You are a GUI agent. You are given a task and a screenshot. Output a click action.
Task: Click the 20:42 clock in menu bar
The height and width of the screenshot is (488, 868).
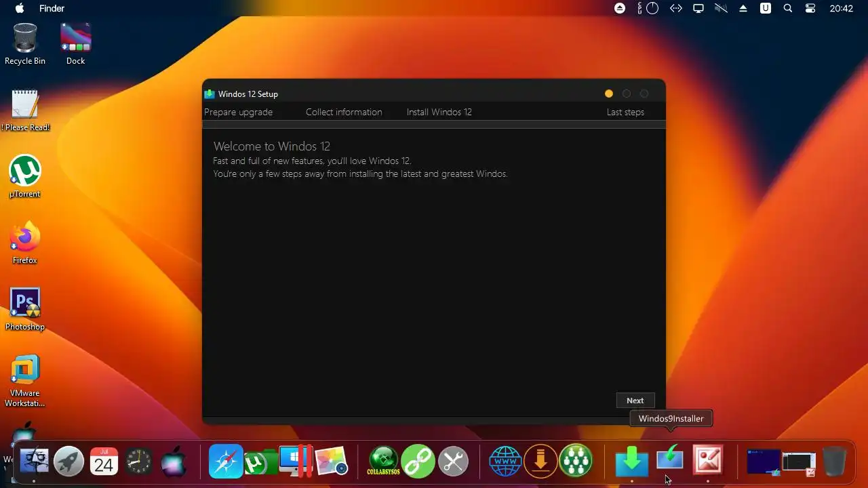click(842, 8)
